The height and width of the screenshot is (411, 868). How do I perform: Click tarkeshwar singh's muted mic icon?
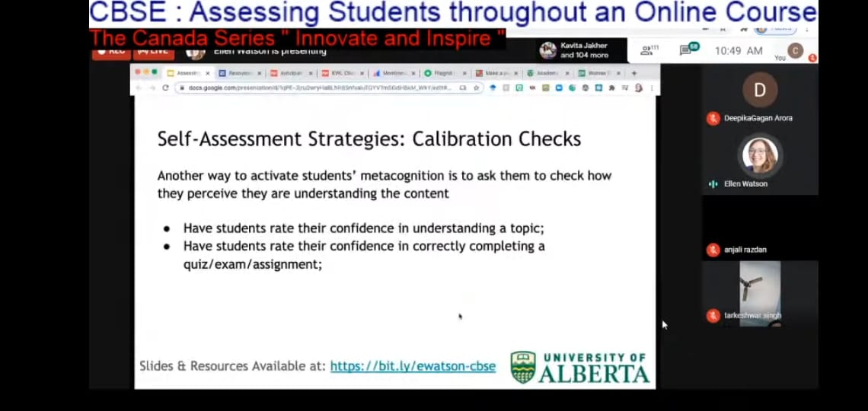[x=713, y=315]
